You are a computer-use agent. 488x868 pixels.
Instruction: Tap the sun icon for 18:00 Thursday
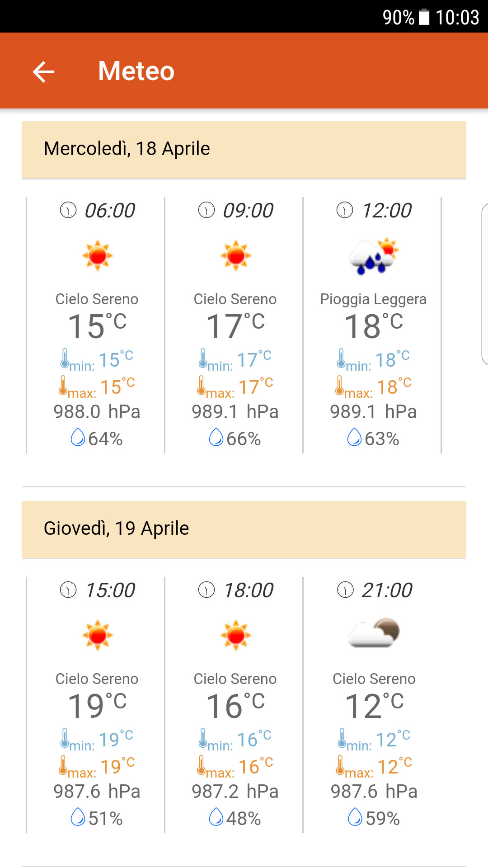click(x=235, y=635)
